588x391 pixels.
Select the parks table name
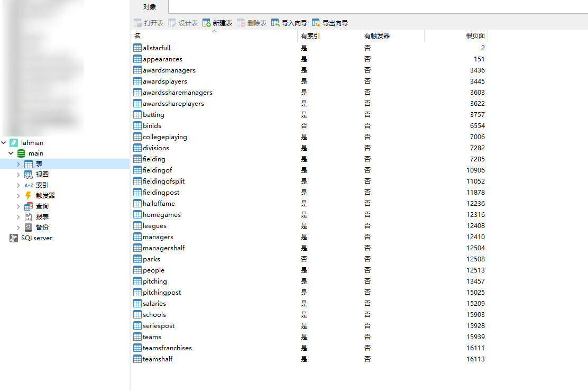pyautogui.click(x=152, y=259)
